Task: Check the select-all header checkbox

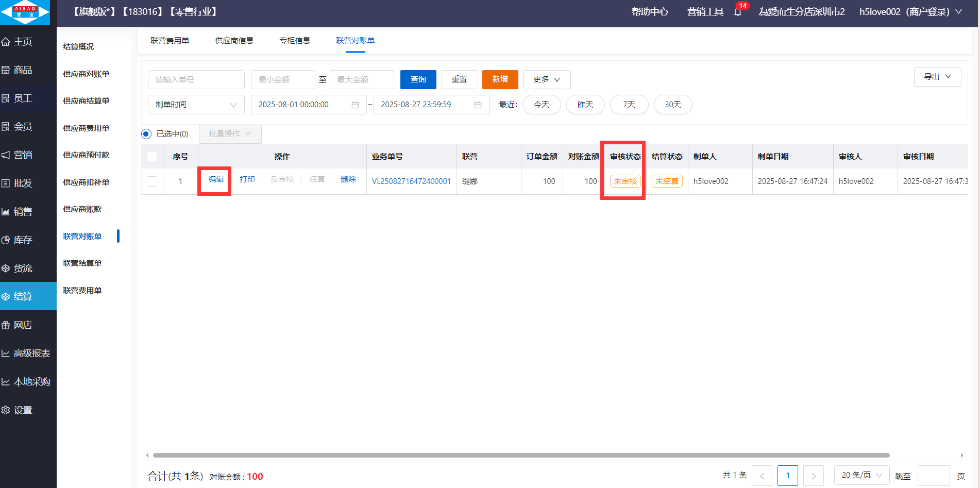Action: tap(152, 156)
